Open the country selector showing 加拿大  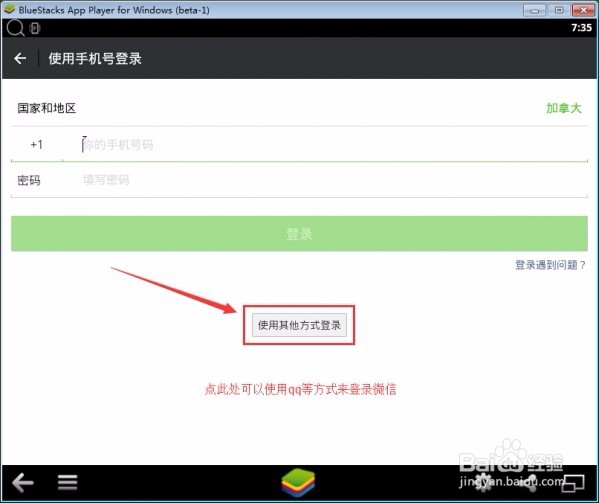click(x=564, y=108)
